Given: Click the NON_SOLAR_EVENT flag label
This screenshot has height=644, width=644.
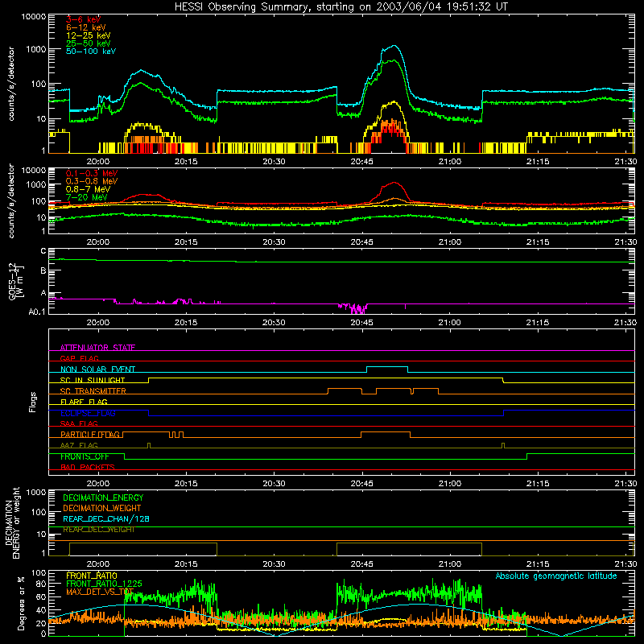Looking at the screenshot, I should [x=97, y=369].
